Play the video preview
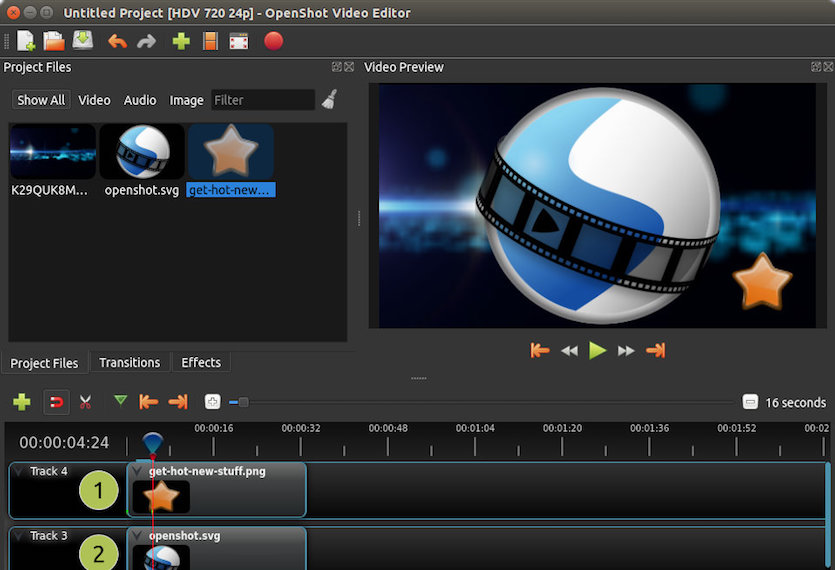Viewport: 835px width, 570px height. pos(597,351)
